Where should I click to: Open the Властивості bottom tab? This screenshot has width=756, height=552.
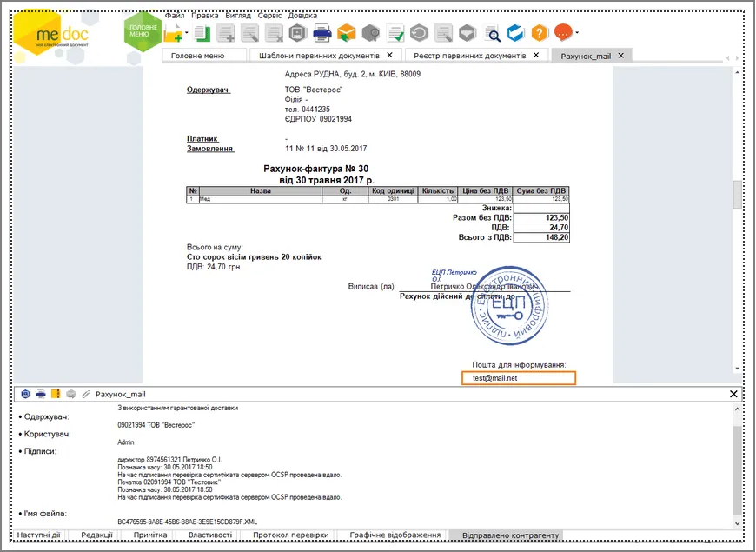pos(210,535)
